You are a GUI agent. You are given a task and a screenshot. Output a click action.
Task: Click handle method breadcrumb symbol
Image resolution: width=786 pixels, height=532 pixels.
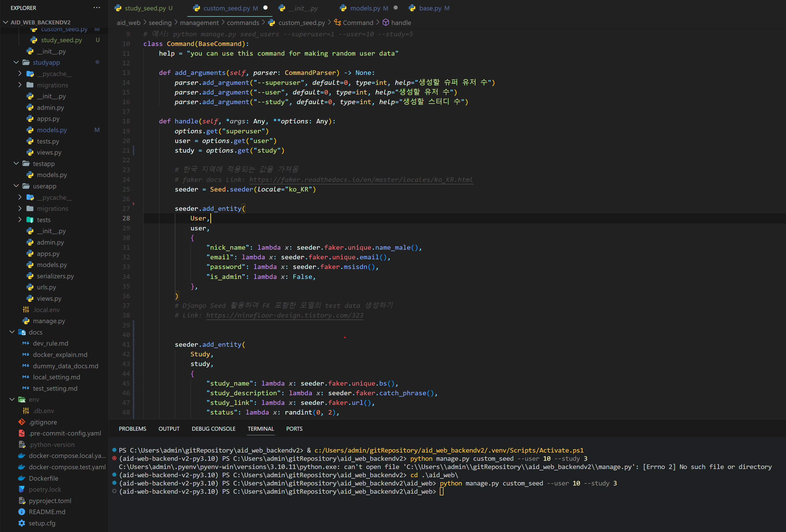pos(397,23)
